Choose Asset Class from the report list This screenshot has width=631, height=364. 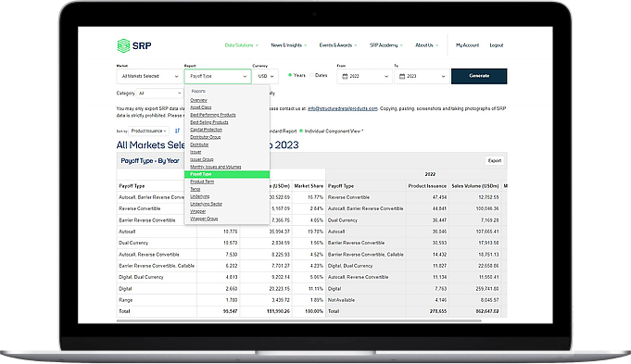(200, 107)
